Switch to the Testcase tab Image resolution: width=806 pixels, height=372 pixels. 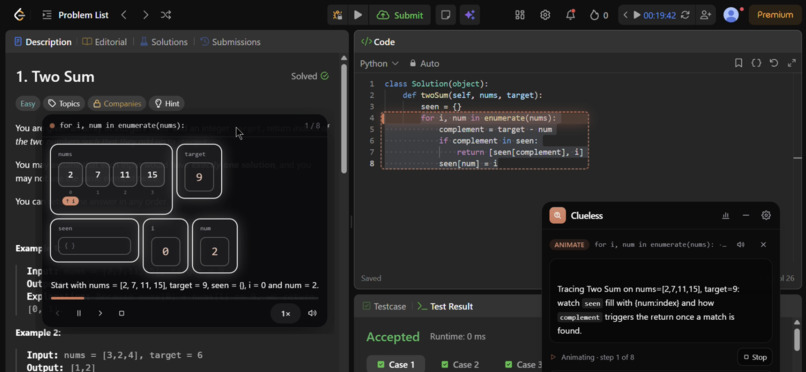384,307
